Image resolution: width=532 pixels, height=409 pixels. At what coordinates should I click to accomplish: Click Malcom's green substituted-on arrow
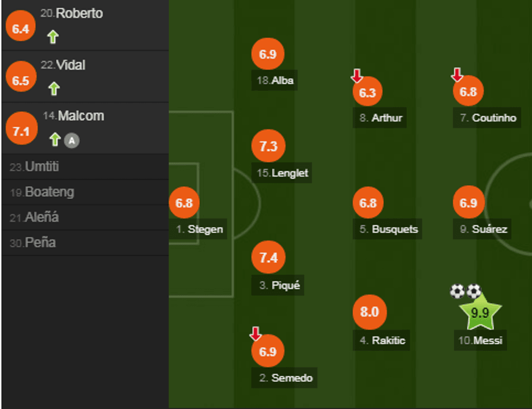54,140
